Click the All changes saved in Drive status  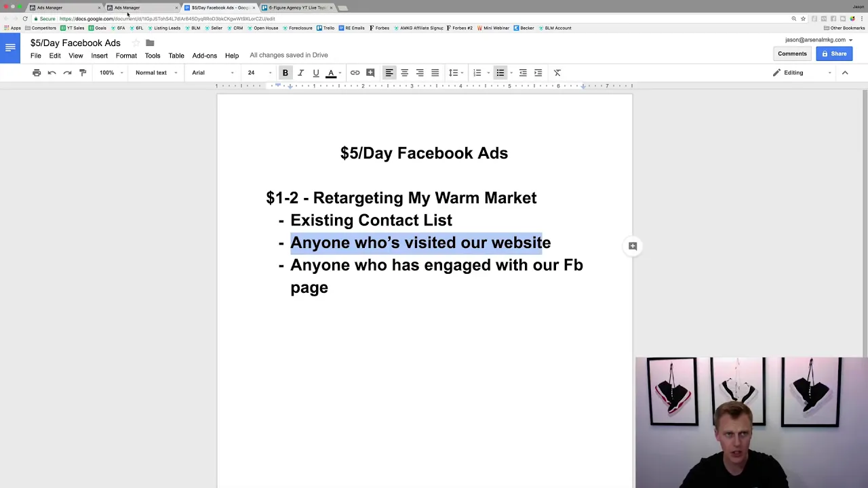pyautogui.click(x=289, y=55)
